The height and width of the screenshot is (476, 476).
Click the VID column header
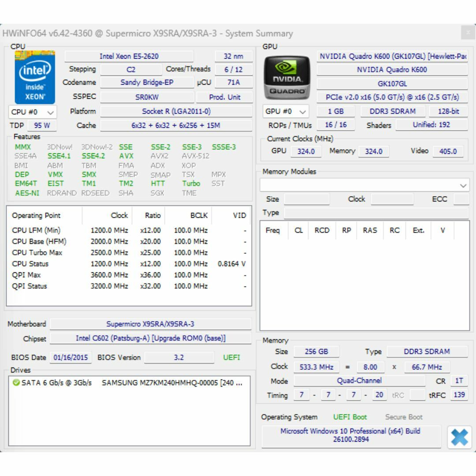[232, 216]
